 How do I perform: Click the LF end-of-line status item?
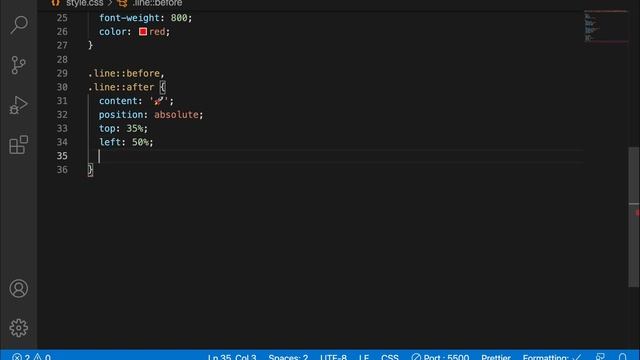pyautogui.click(x=364, y=357)
